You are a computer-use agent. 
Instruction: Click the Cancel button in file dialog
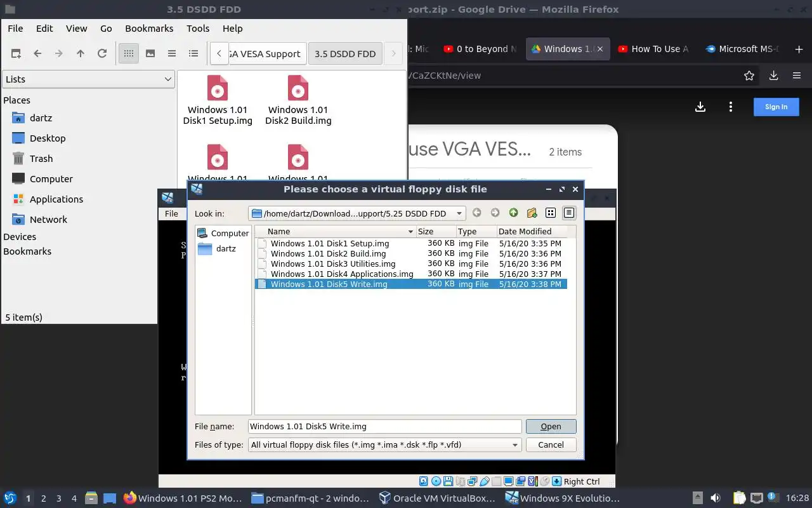(551, 445)
